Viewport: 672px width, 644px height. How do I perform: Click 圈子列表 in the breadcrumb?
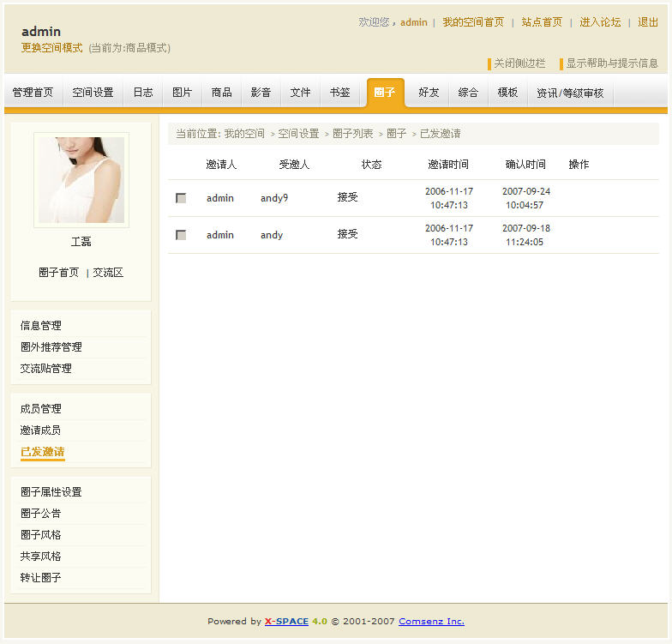point(353,134)
